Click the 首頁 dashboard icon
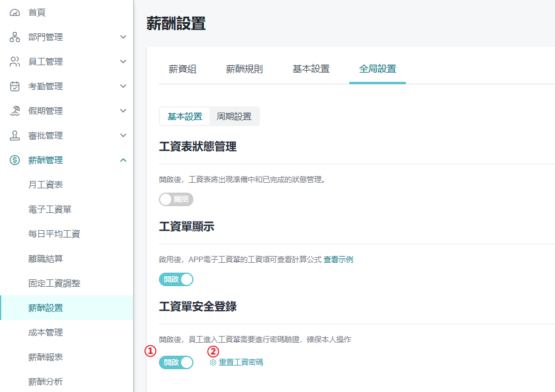Image resolution: width=555 pixels, height=392 pixels. 15,12
